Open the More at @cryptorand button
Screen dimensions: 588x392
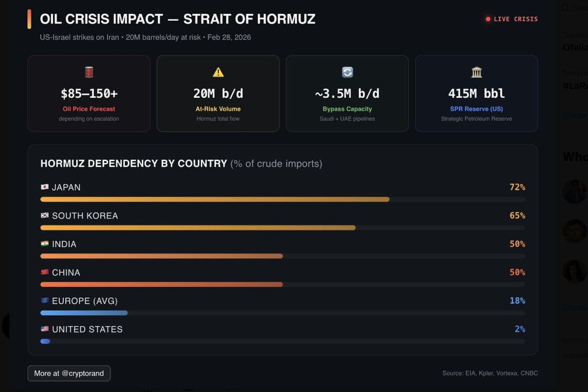point(69,374)
